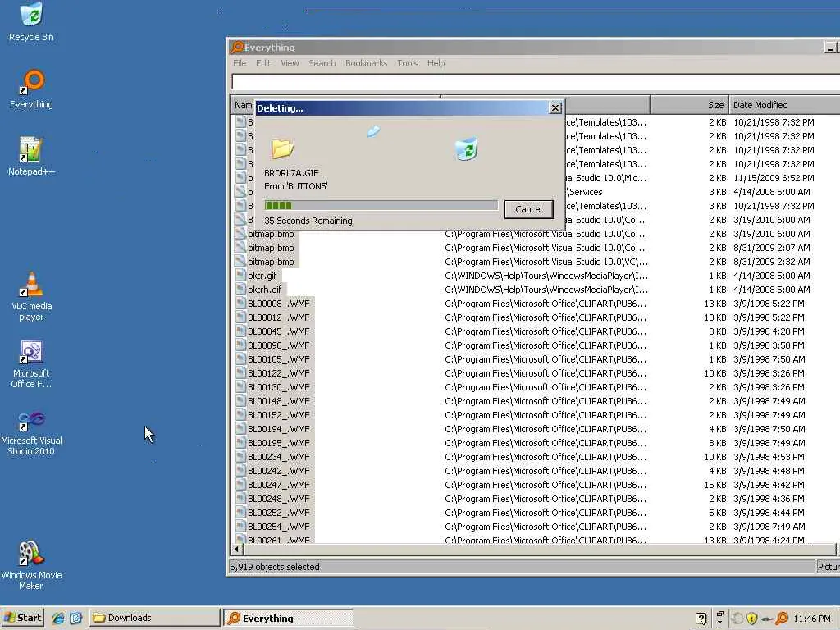Select BL00152_.WMF file
Image resolution: width=840 pixels, height=630 pixels.
[x=279, y=415]
